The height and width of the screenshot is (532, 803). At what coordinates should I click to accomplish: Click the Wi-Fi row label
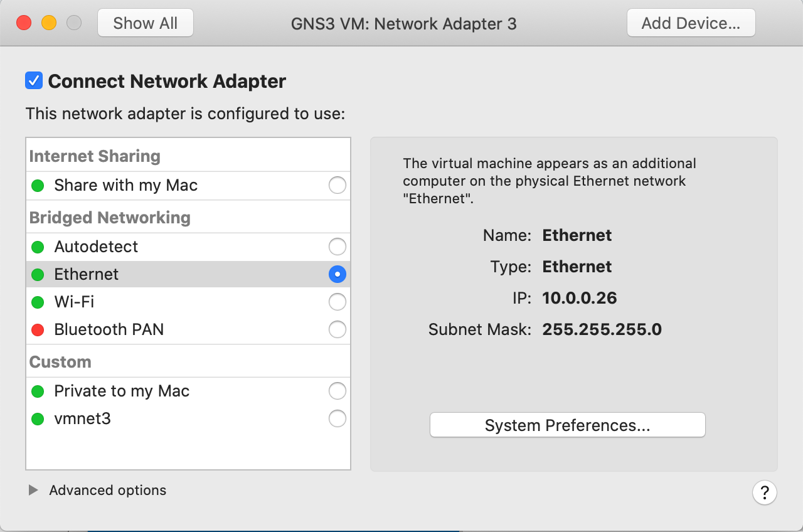(x=74, y=302)
